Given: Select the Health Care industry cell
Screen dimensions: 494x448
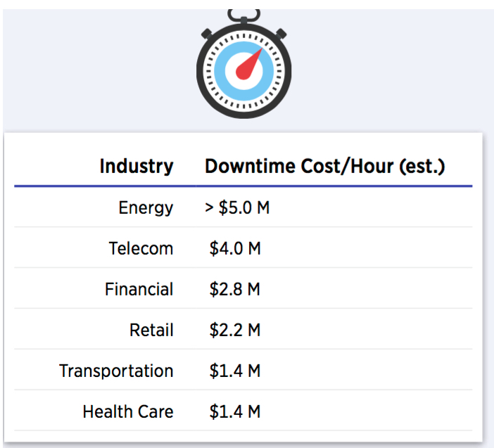Looking at the screenshot, I should 128,411.
